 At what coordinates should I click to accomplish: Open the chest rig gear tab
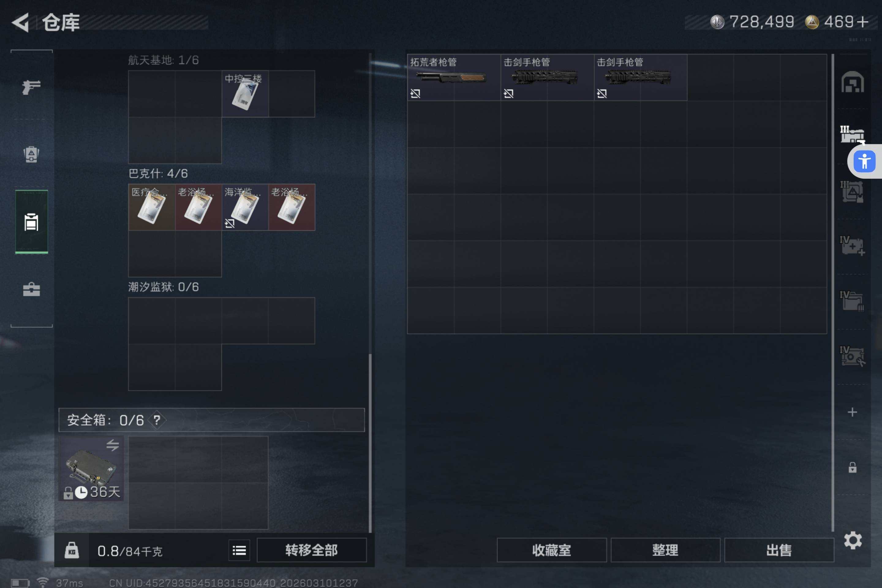click(x=32, y=154)
